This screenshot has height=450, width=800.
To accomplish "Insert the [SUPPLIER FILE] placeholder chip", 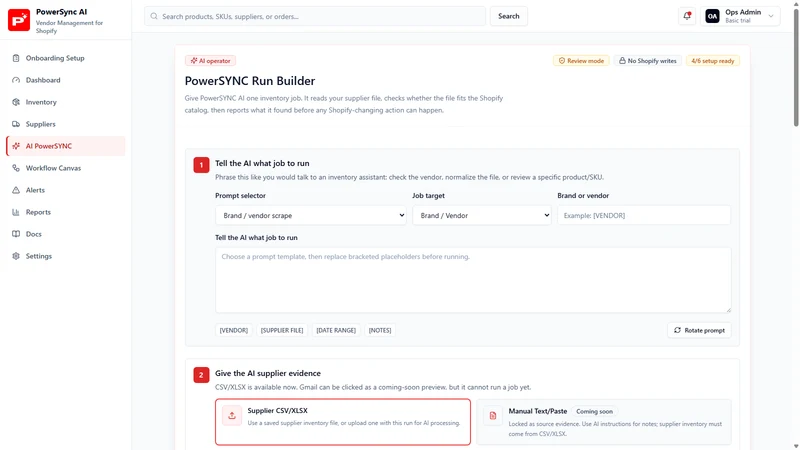I will coord(282,330).
